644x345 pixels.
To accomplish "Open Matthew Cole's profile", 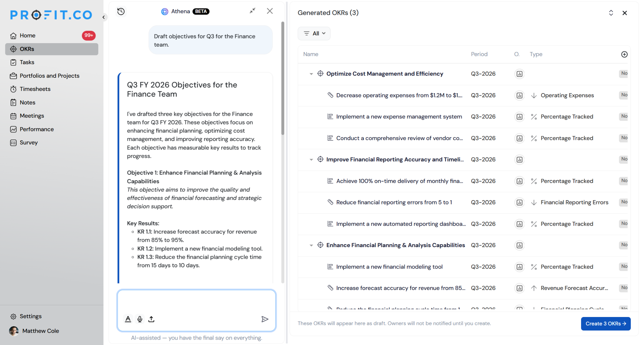I will (34, 331).
